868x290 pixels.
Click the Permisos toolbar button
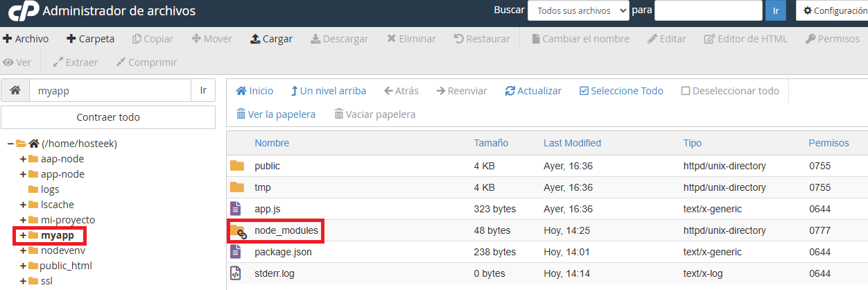click(x=832, y=39)
